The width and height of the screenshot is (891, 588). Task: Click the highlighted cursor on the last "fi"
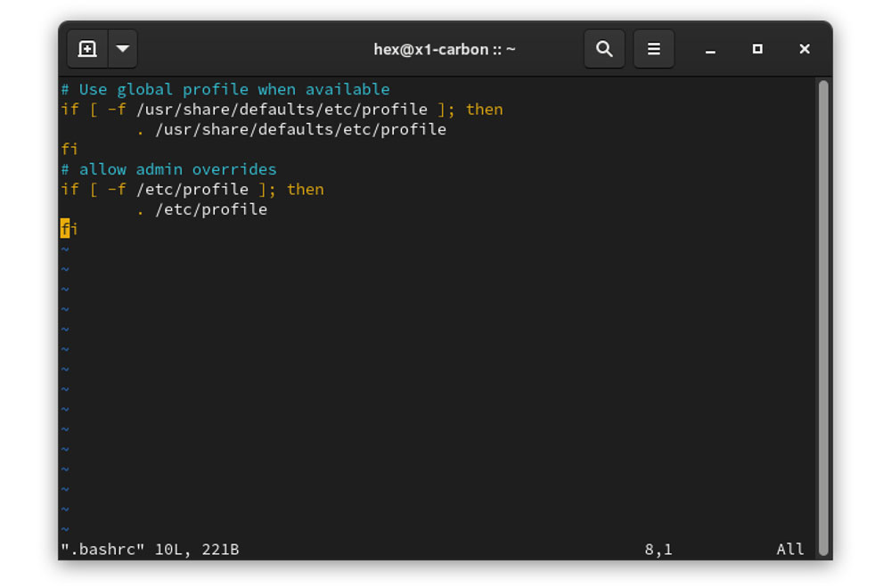[65, 229]
